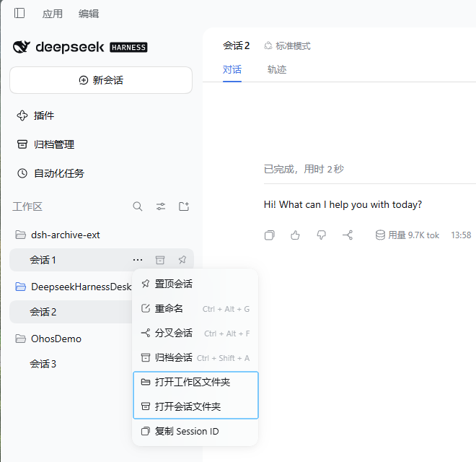This screenshot has height=462, width=476.
Task: Open 归档管理 archive management
Action: (45, 144)
